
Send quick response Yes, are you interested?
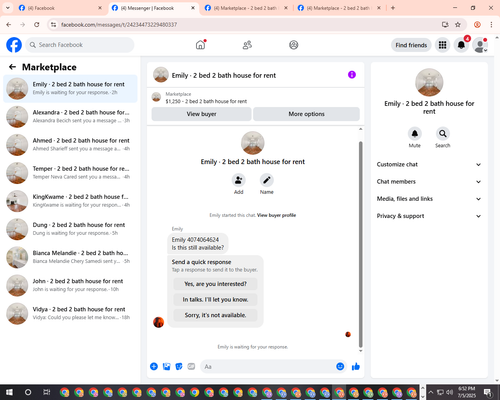215,284
